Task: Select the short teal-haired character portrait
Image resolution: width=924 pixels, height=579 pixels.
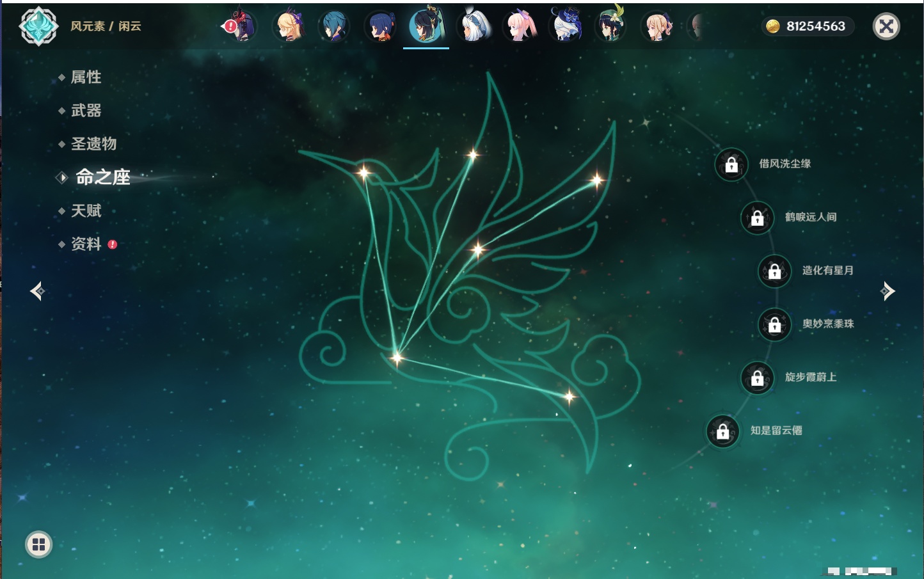Action: pos(333,26)
